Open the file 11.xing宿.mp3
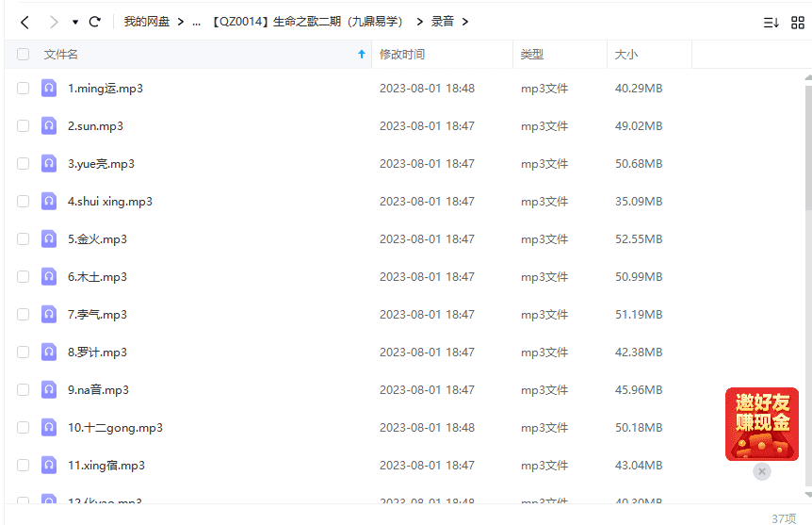812x525 pixels. tap(106, 466)
